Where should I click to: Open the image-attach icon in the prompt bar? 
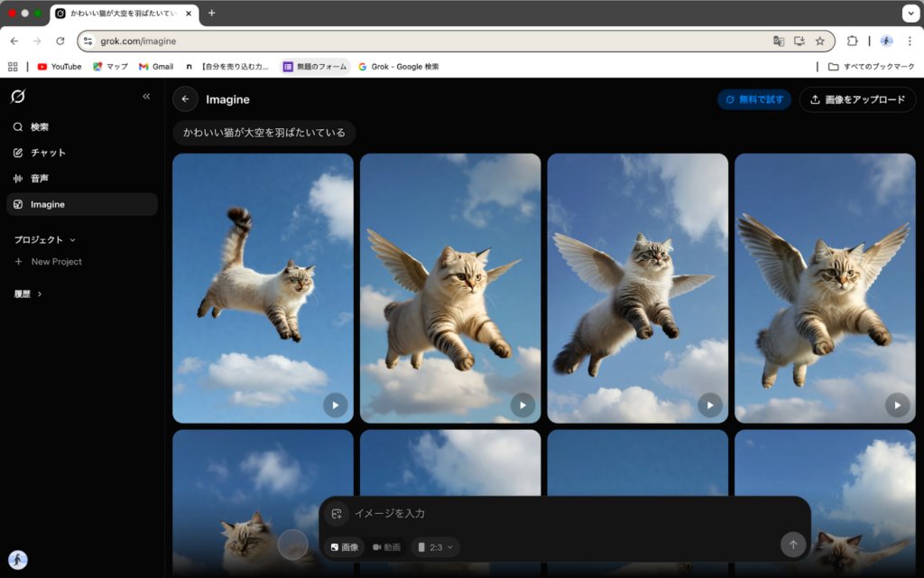click(x=336, y=513)
